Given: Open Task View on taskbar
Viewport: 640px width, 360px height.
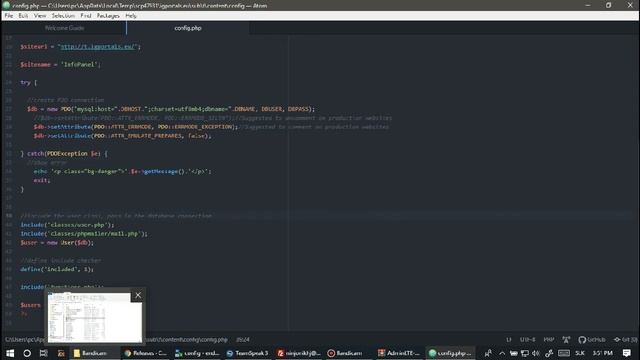Looking at the screenshot, I should click(44, 353).
